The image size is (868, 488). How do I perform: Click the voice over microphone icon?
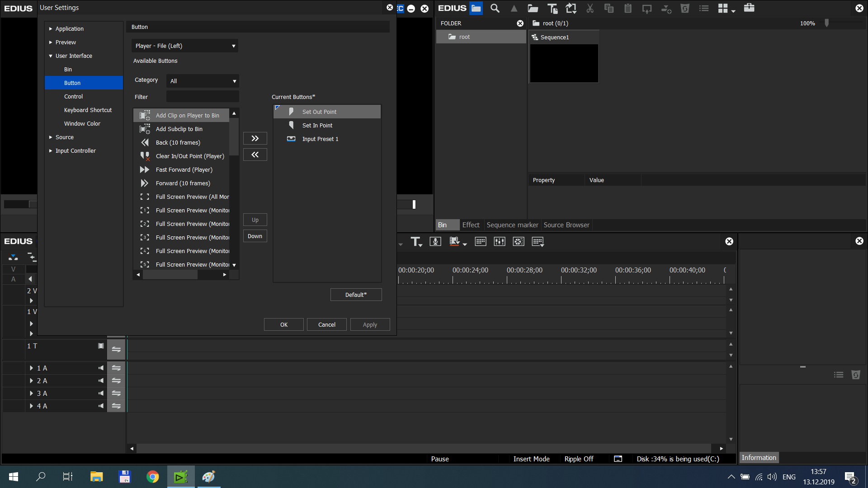435,242
